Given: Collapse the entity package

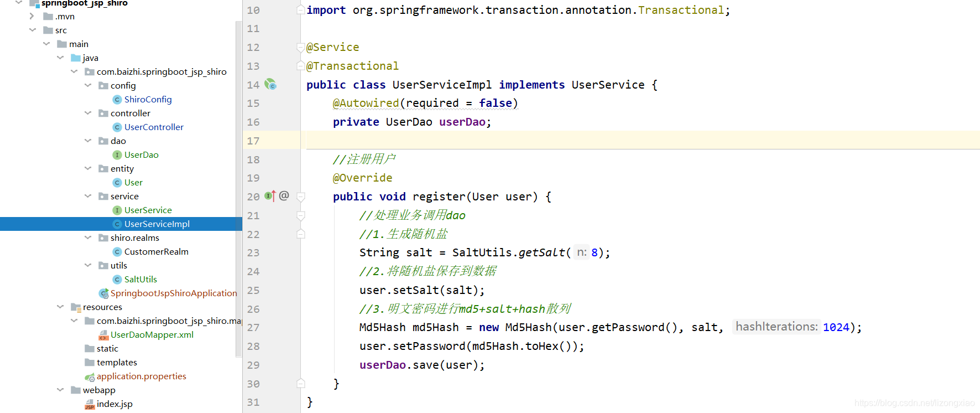Looking at the screenshot, I should 88,168.
